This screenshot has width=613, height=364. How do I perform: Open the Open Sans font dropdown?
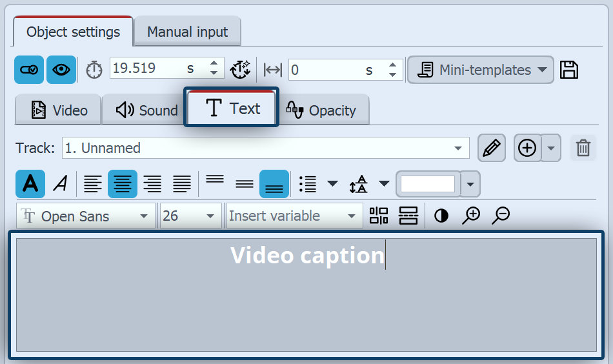86,216
